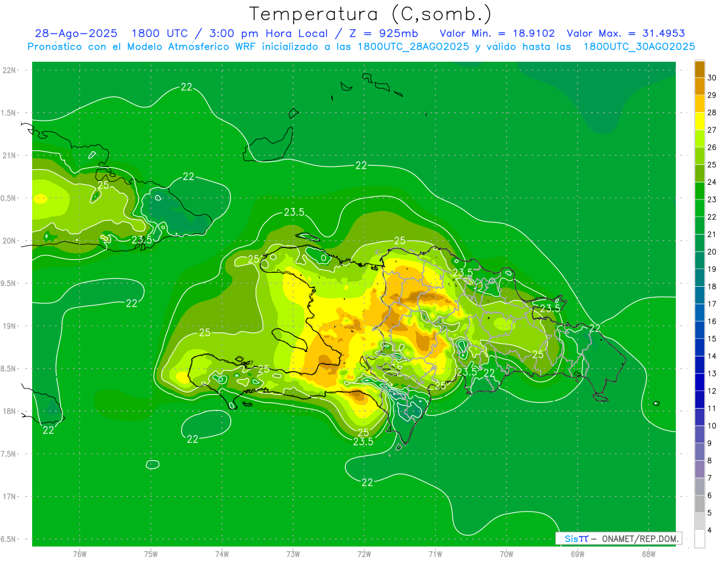Pick legend color between 24 and 25
728x562 pixels.
[699, 173]
